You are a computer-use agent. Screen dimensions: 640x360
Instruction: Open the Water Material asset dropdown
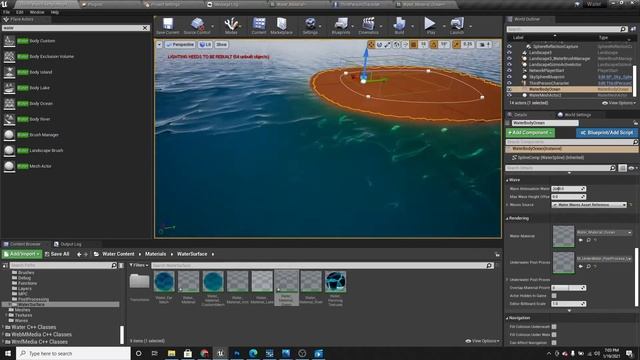(x=604, y=232)
